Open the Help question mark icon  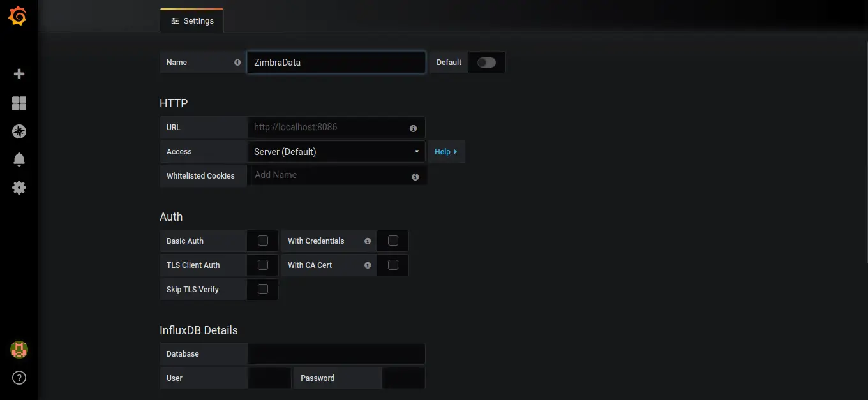(19, 377)
